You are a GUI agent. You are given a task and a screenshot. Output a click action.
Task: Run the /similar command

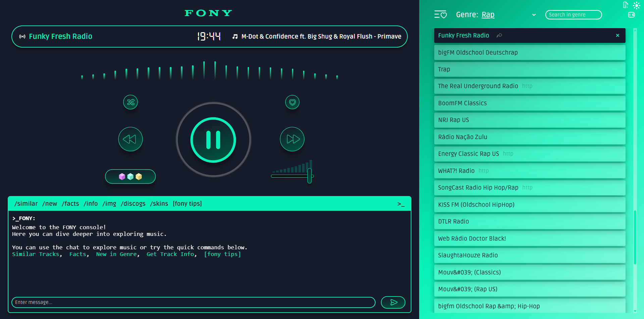pos(26,204)
